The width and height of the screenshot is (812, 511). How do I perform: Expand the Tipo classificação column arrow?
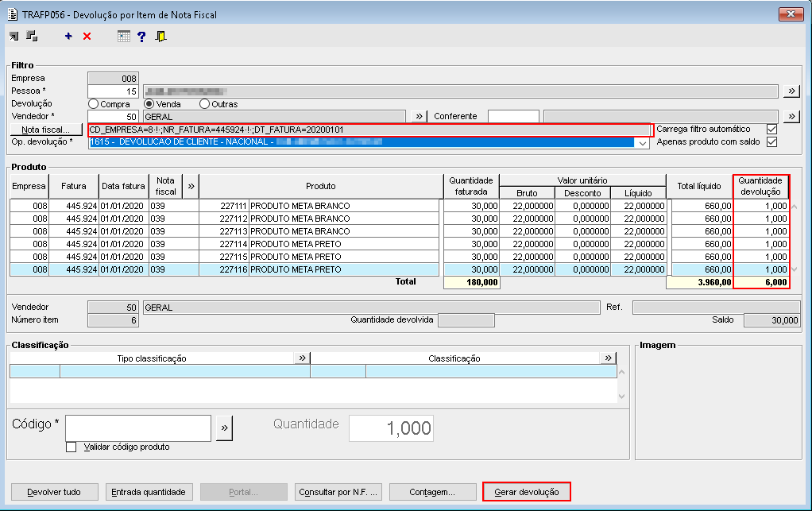click(302, 358)
